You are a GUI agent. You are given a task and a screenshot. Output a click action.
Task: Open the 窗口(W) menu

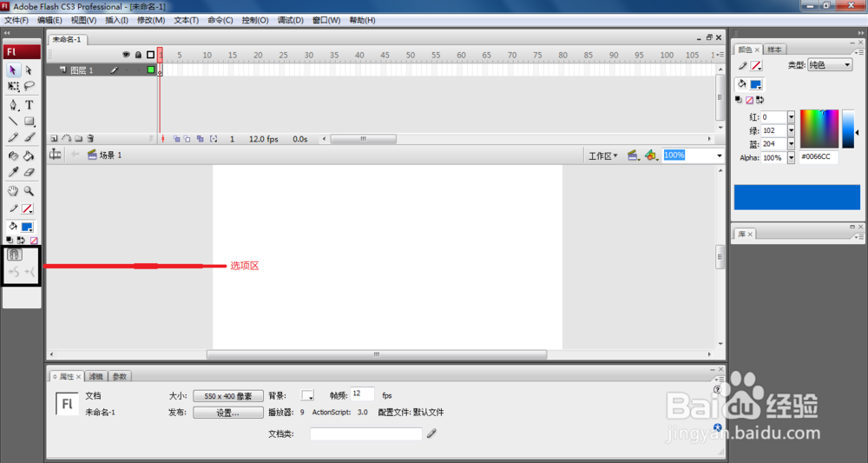click(326, 20)
